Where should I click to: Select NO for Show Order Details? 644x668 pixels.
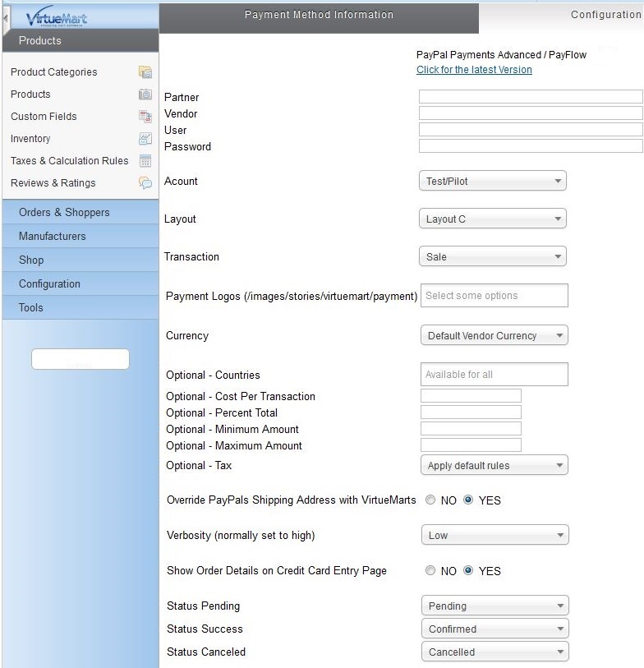(430, 570)
